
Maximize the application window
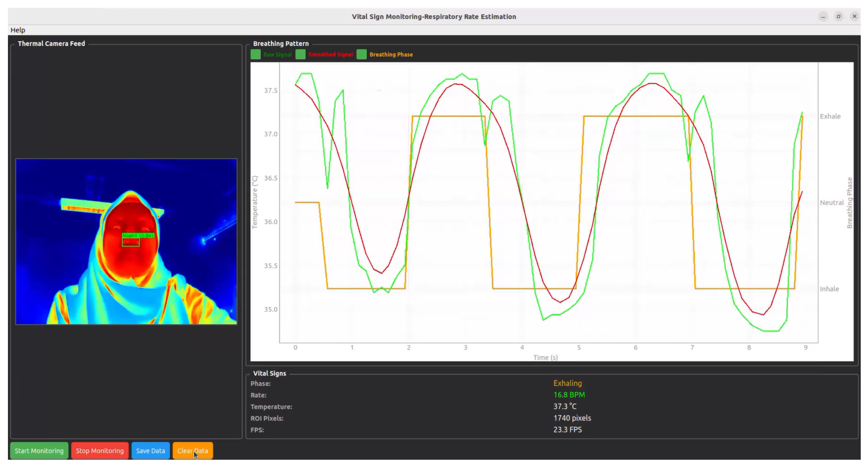coord(839,17)
